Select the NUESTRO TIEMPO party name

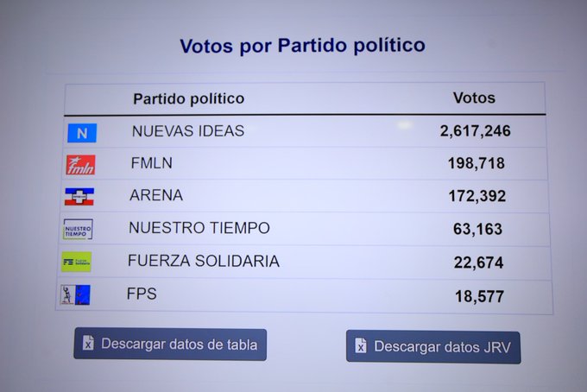click(199, 228)
